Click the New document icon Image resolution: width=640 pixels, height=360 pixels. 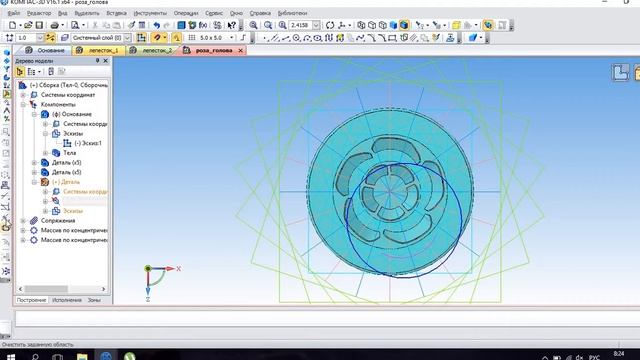pos(13,25)
